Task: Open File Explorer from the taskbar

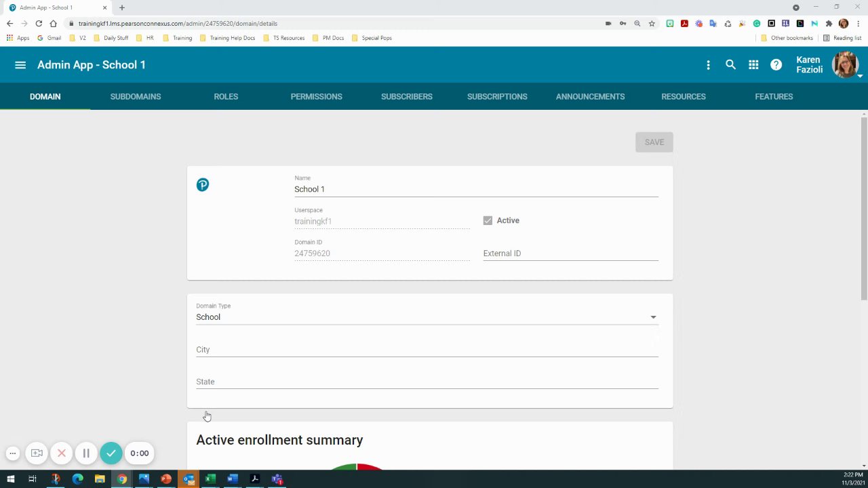Action: [x=100, y=479]
